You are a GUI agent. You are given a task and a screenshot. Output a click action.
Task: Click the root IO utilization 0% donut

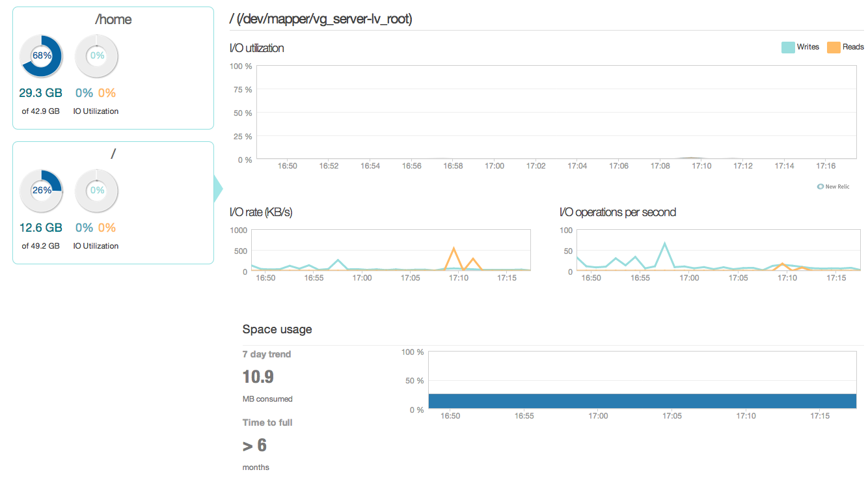[x=97, y=191]
